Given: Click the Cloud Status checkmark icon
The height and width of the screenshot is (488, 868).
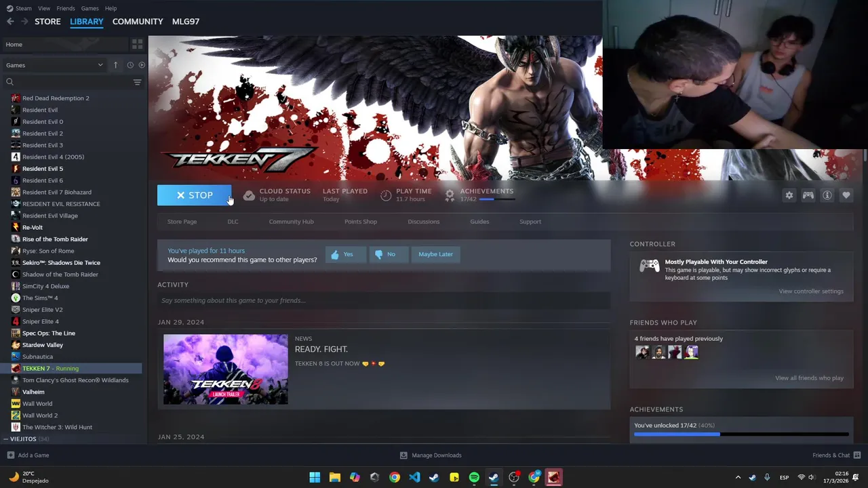Looking at the screenshot, I should coord(249,195).
